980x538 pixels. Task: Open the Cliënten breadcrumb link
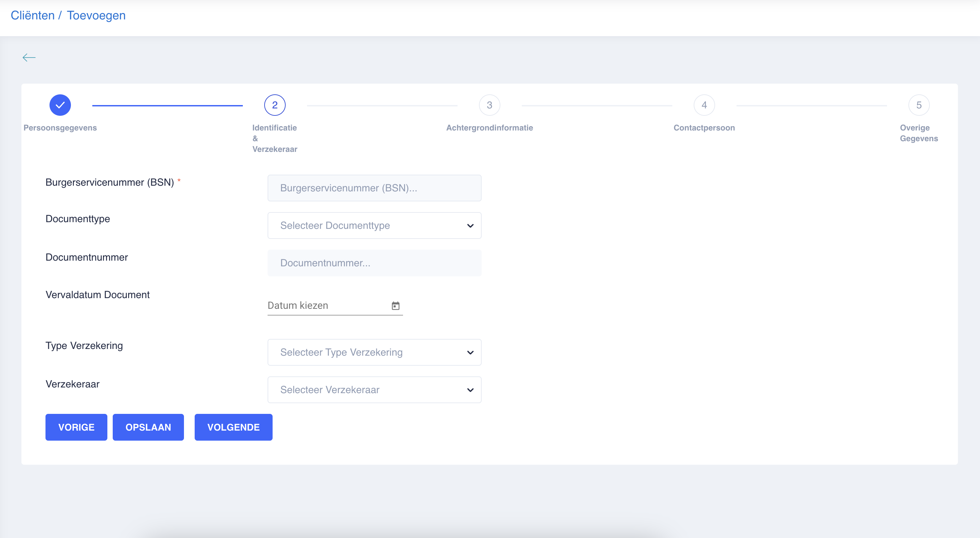click(33, 15)
